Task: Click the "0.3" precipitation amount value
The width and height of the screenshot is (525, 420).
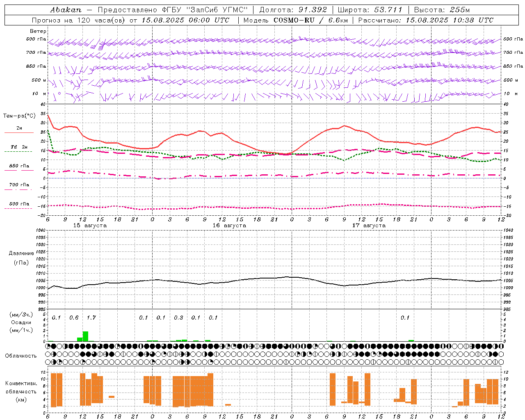Action: [x=178, y=317]
